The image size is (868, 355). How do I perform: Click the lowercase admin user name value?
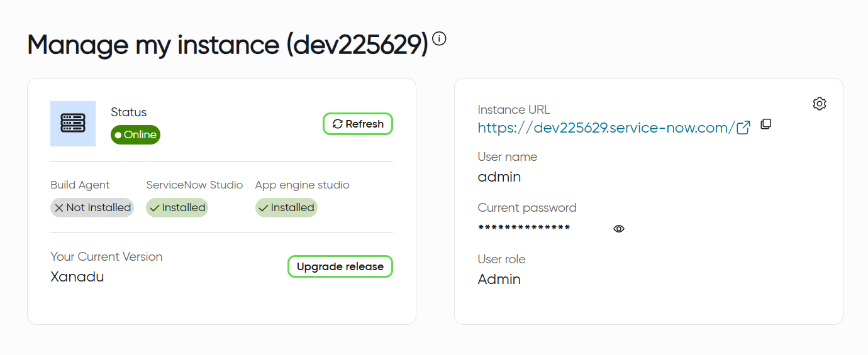coord(499,177)
